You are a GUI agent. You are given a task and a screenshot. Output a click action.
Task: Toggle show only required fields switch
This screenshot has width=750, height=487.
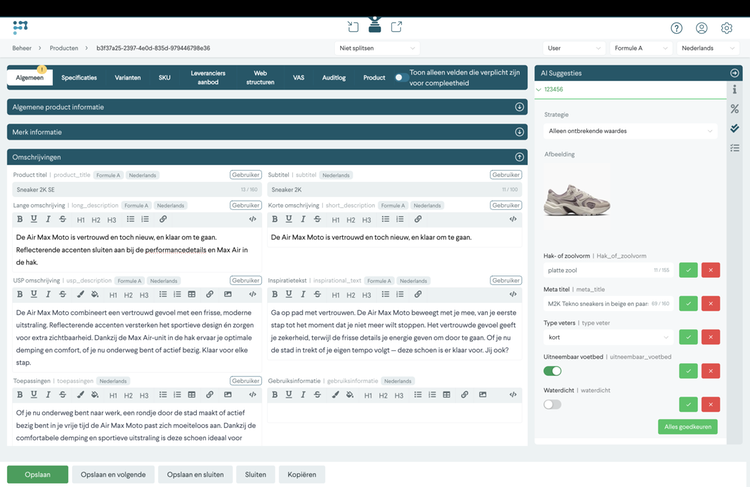pyautogui.click(x=400, y=77)
